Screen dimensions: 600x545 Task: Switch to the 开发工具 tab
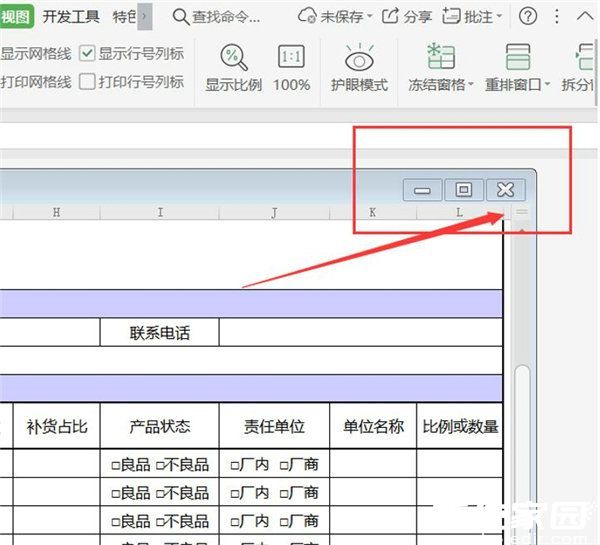(71, 16)
